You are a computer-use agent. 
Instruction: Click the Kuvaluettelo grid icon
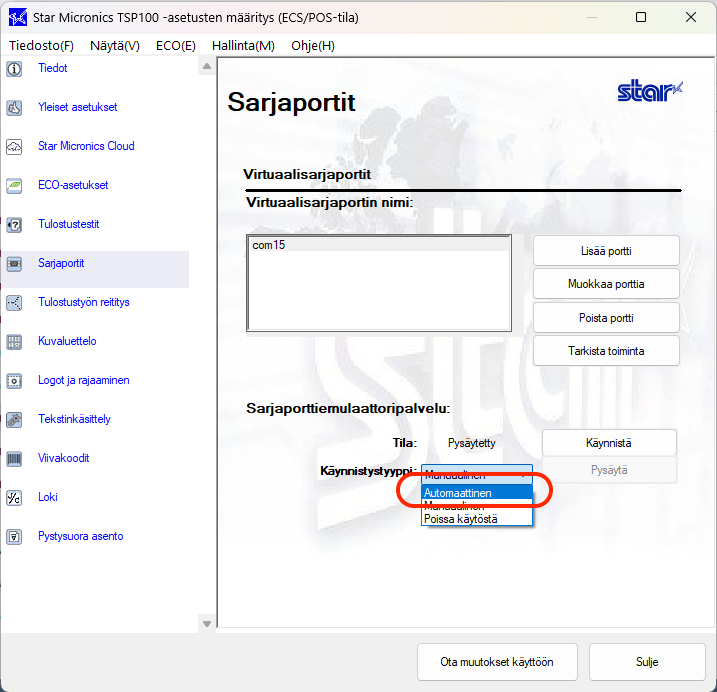pos(14,342)
